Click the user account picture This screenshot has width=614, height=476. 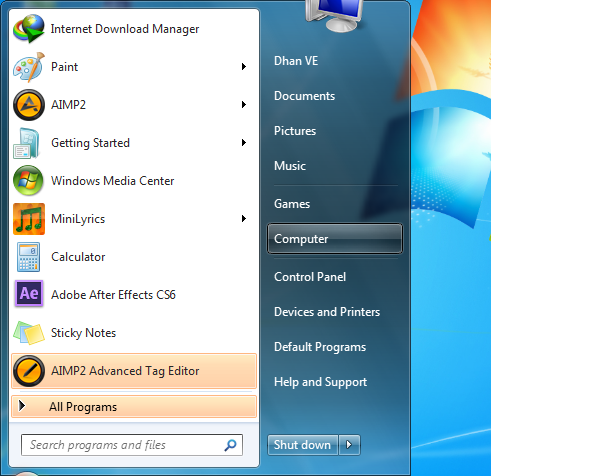[335, 16]
